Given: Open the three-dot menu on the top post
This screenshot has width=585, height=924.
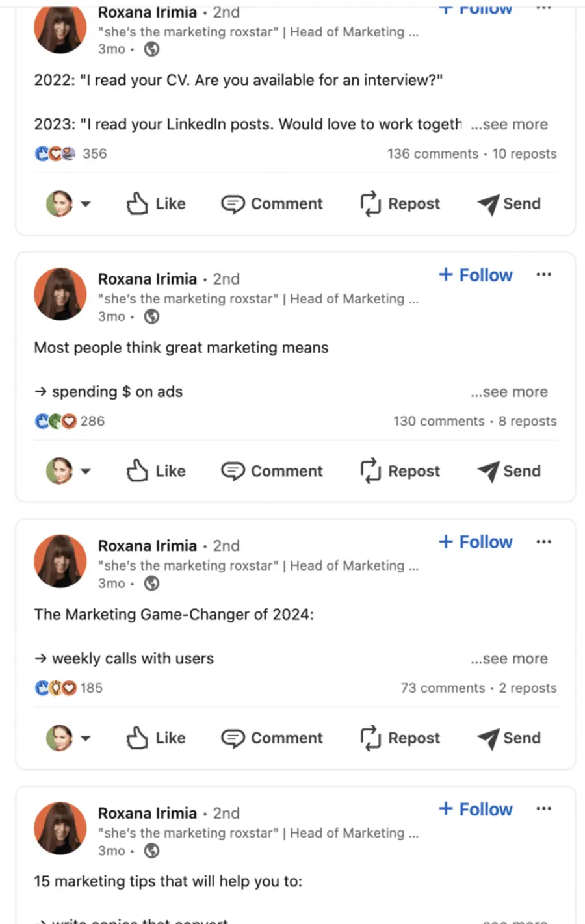Looking at the screenshot, I should (543, 8).
